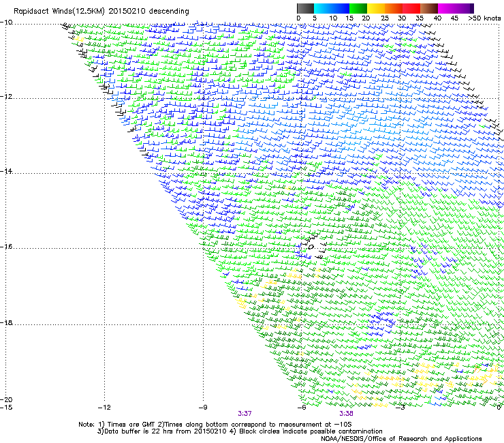Viewport: 504px width, 443px height.
Task: Pick the red 30-35 knots legend segment
Action: 411,8
